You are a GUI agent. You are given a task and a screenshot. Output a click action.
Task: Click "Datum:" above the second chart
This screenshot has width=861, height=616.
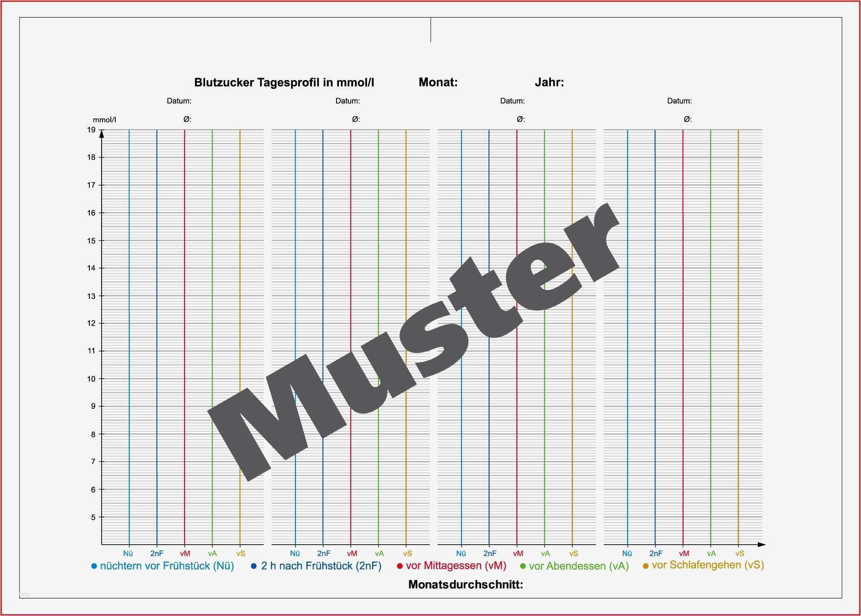click(x=348, y=101)
